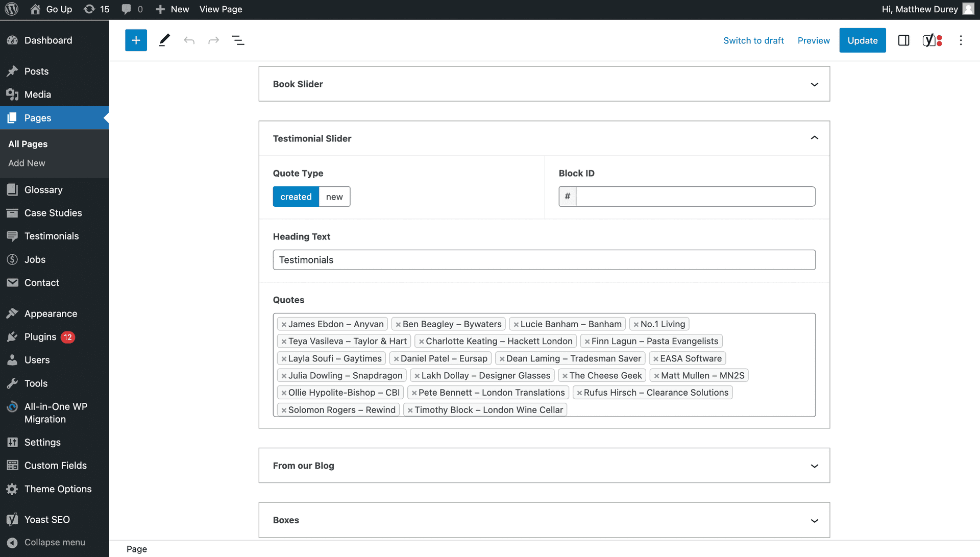This screenshot has width=980, height=557.
Task: Click the Heading Text field containing Testimonials
Action: click(x=544, y=260)
